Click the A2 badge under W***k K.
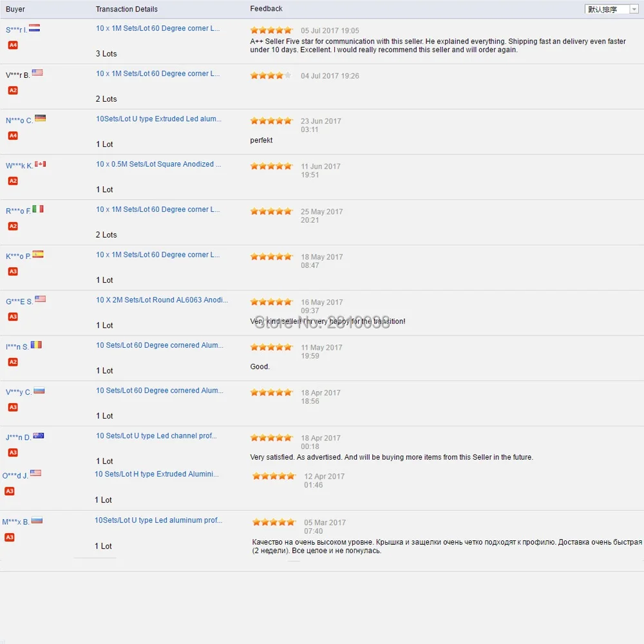Viewport: 644px width, 644px height. [x=13, y=181]
